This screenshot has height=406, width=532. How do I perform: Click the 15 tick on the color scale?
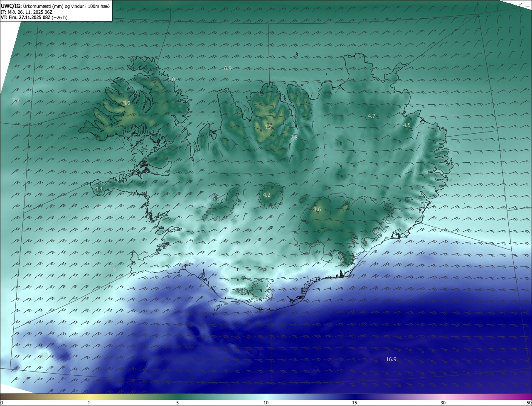[355, 403]
